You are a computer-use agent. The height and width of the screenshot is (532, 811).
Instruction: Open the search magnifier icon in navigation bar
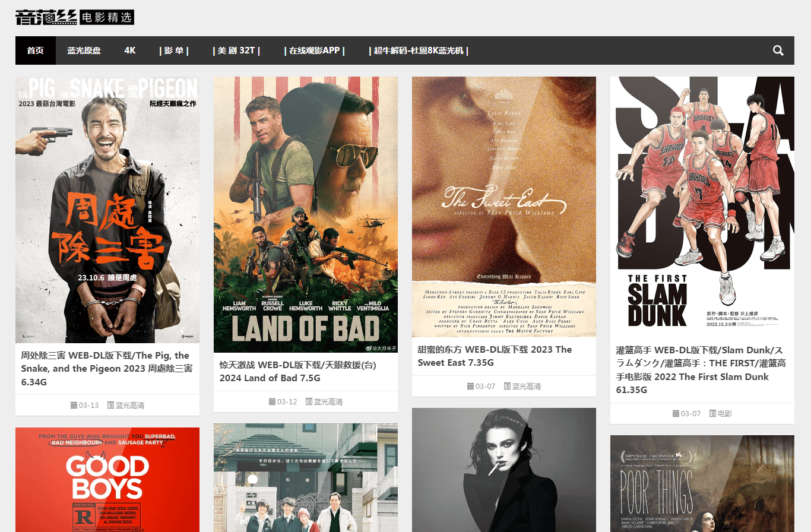(778, 50)
